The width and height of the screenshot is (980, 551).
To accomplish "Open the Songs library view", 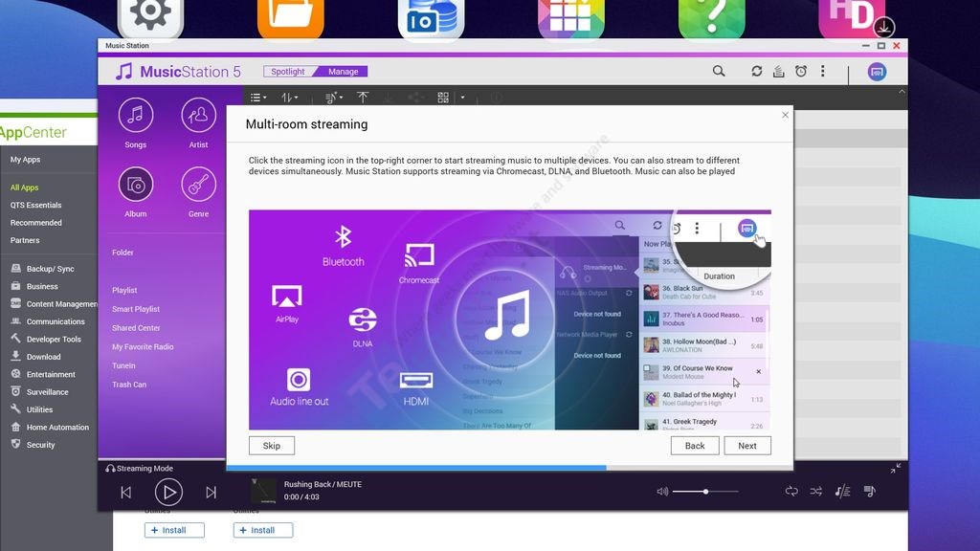I will coord(136,116).
